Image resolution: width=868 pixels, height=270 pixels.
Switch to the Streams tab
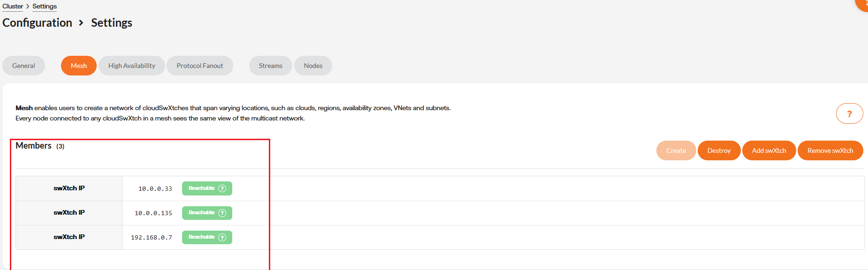tap(271, 66)
